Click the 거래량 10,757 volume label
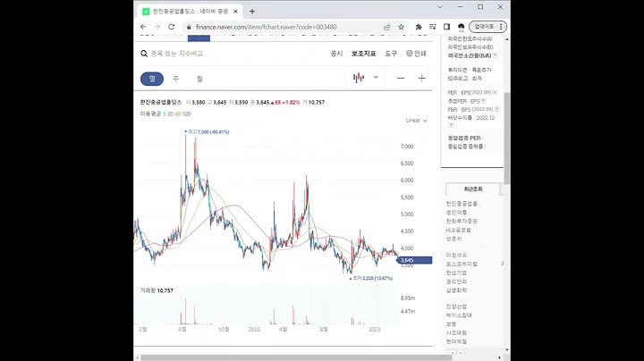The image size is (644, 361). (157, 290)
